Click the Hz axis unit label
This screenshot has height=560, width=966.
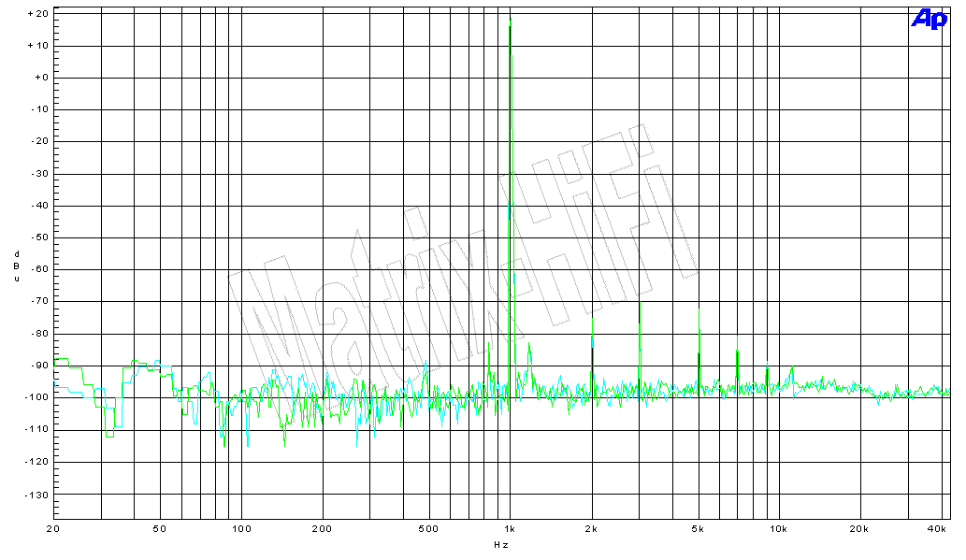pos(501,543)
